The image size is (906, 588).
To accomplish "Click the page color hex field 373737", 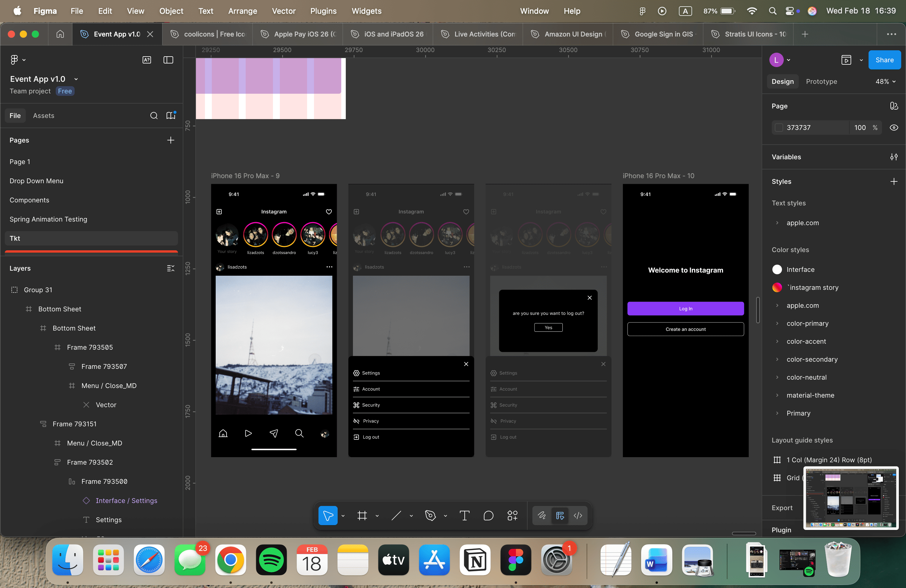I will click(x=810, y=128).
